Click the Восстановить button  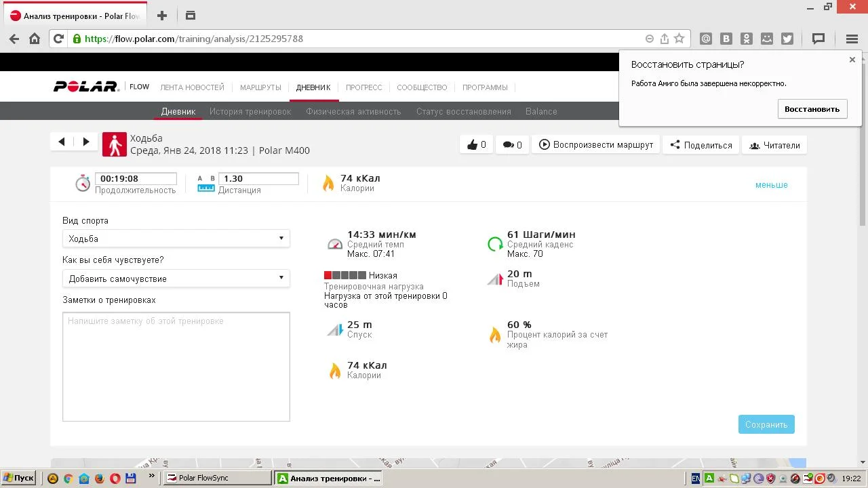coord(812,109)
